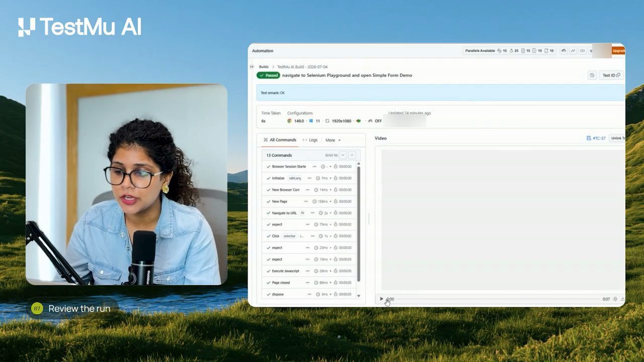644x362 pixels.
Task: Select the Page closed command
Action: click(x=309, y=283)
